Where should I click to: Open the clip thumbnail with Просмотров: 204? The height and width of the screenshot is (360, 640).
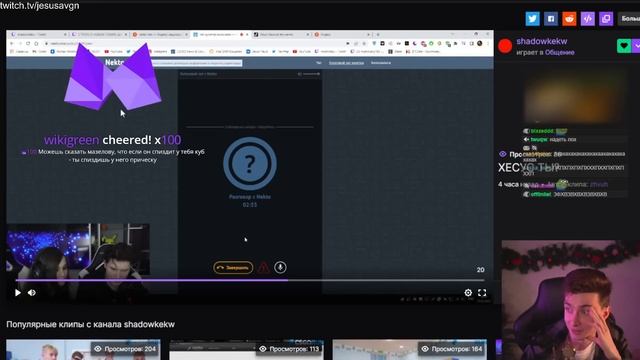[x=83, y=350]
